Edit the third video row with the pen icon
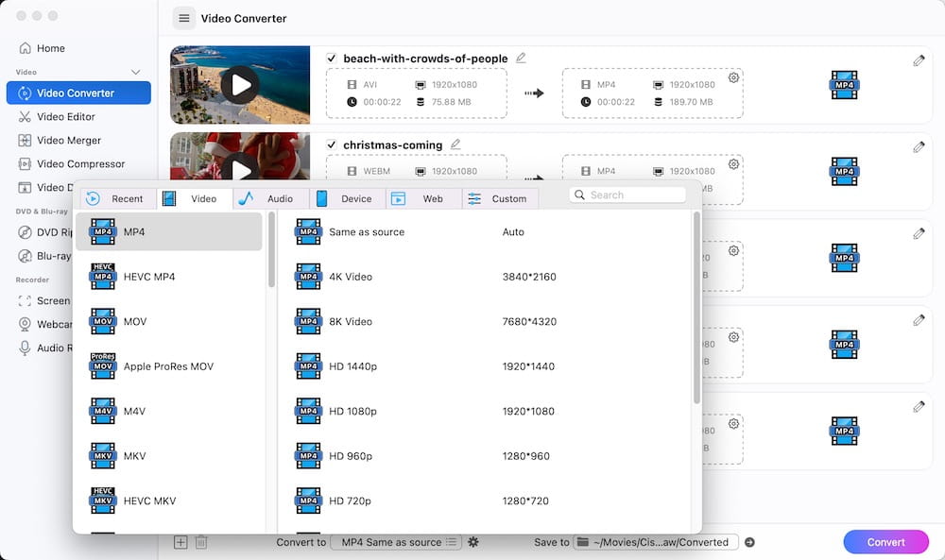This screenshot has width=945, height=560. 919,233
